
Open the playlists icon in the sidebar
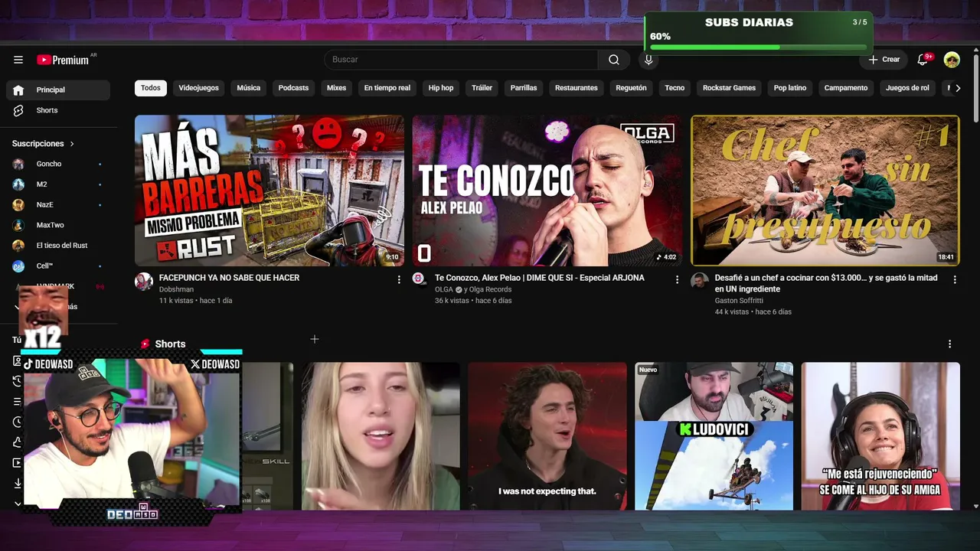point(18,402)
